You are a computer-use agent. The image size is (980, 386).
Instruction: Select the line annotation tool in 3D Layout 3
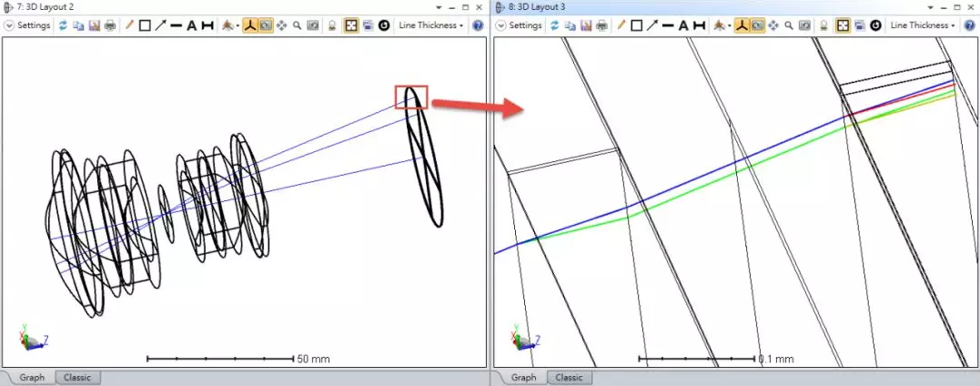668,25
